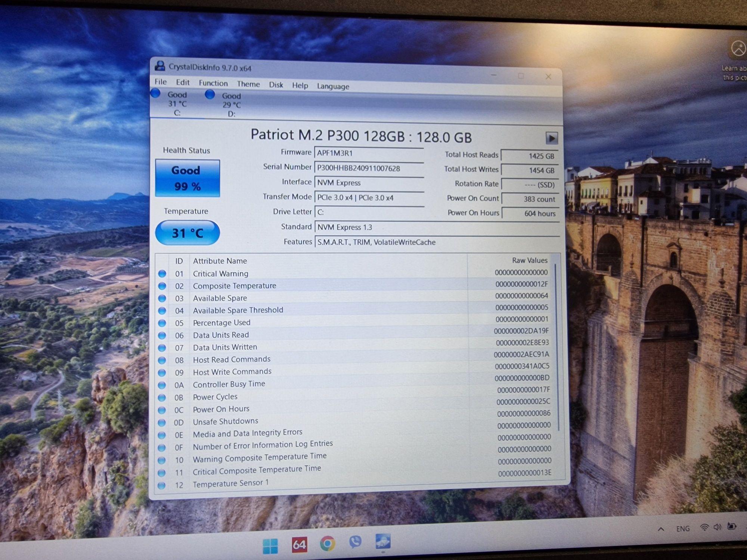The image size is (747, 560).
Task: Click the Transfer Mode field
Action: tap(369, 198)
